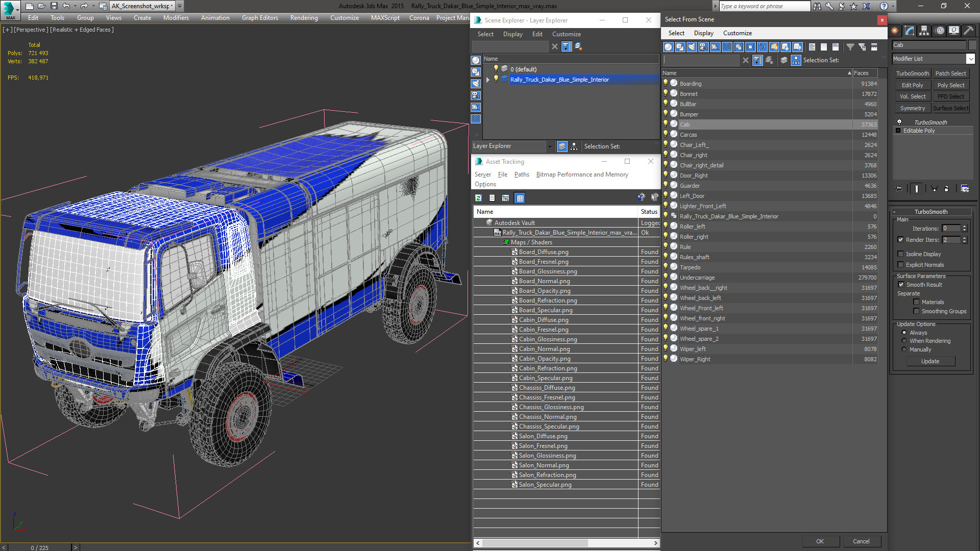The width and height of the screenshot is (980, 551).
Task: Click Invert Selection icon in Select From Scene
Action: [x=836, y=47]
